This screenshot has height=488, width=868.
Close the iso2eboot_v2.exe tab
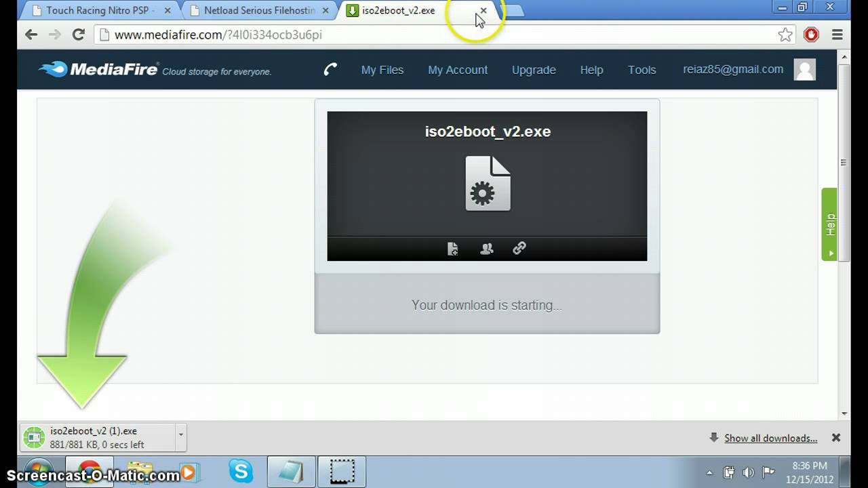click(x=484, y=11)
